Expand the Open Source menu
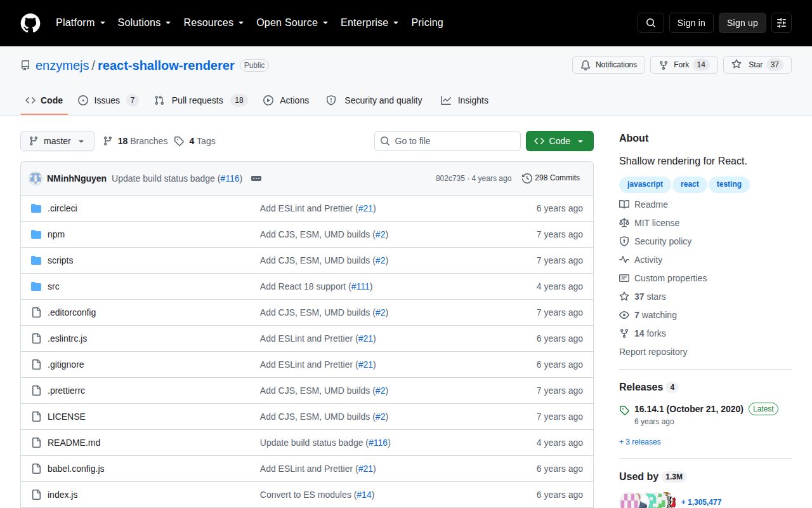 click(292, 23)
